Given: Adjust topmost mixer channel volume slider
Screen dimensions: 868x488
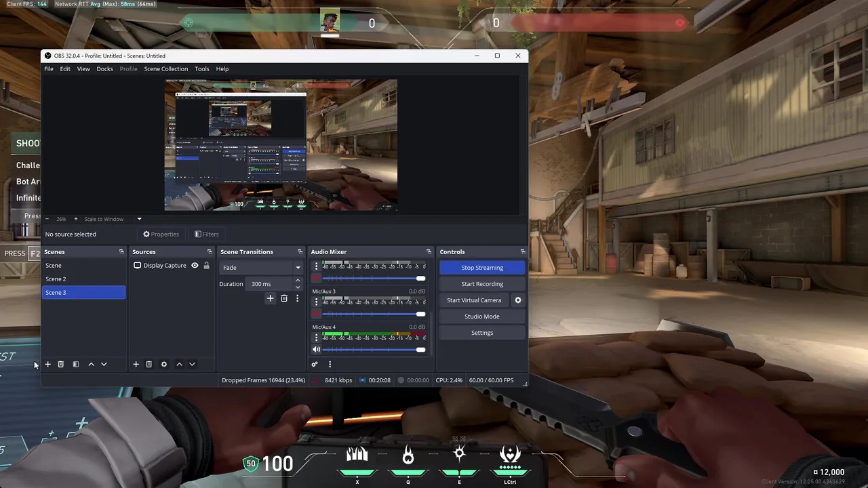Looking at the screenshot, I should tap(374, 279).
